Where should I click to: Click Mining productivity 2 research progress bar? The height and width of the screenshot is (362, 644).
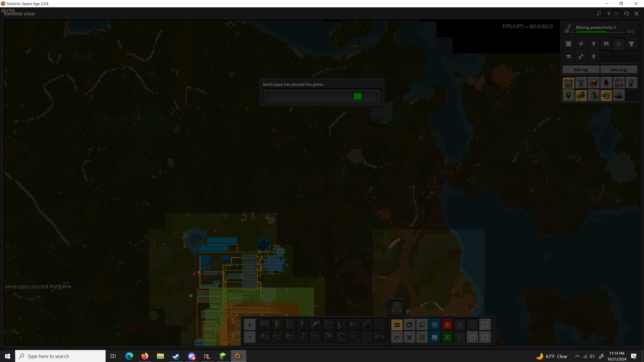click(600, 32)
